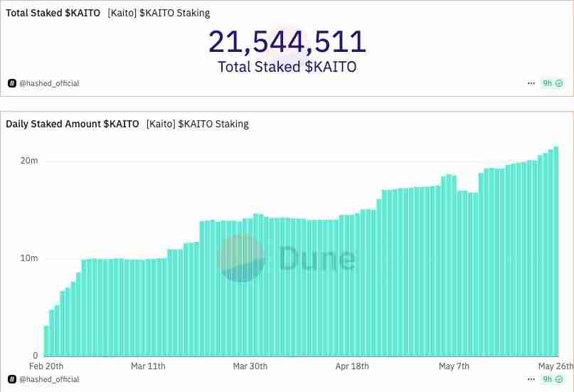This screenshot has height=392, width=574.
Task: Click the 9h refresh time under Daily Staked chart
Action: coord(548,379)
